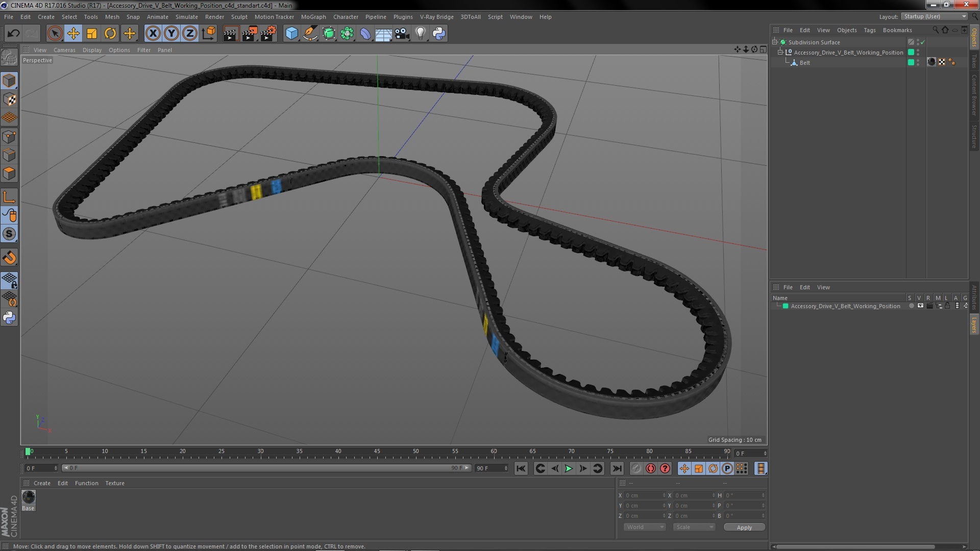Select the Base material thumbnail
Viewport: 980px width, 551px height.
29,497
